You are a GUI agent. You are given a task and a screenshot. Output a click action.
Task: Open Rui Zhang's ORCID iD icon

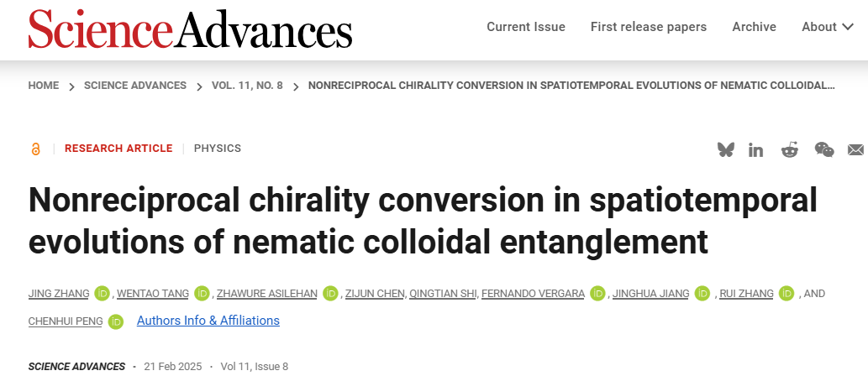click(x=786, y=294)
